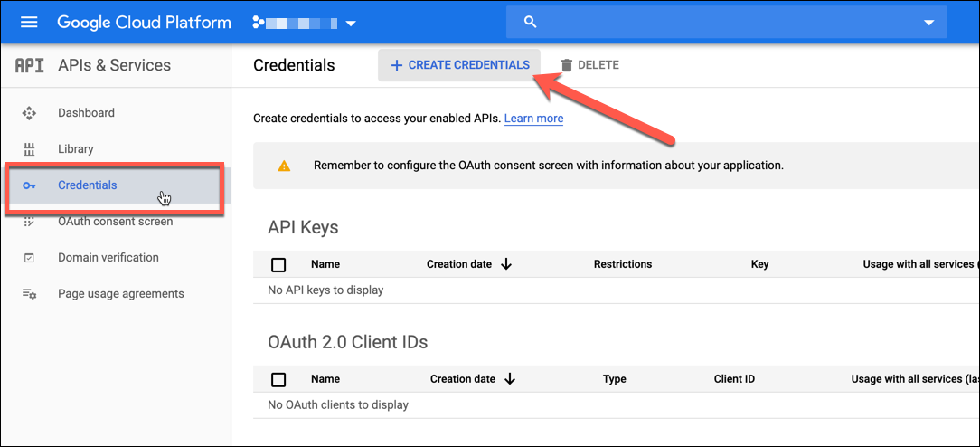
Task: Click the Credentials key icon
Action: [29, 185]
